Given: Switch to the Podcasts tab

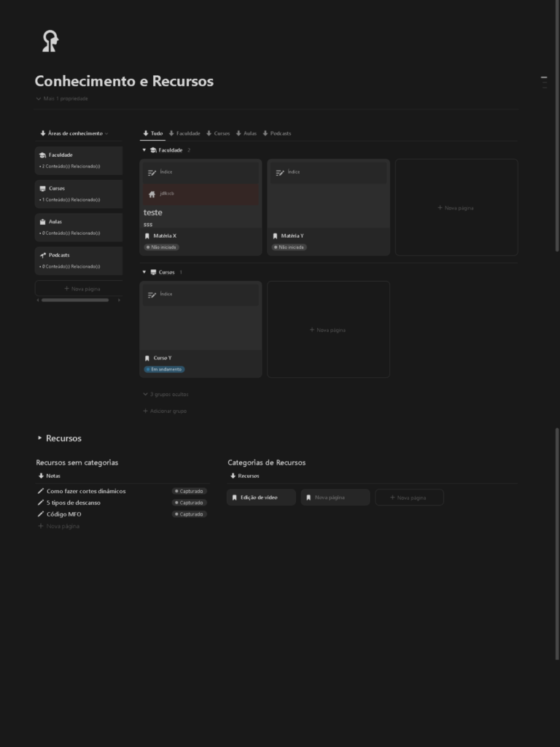Looking at the screenshot, I should coord(277,133).
